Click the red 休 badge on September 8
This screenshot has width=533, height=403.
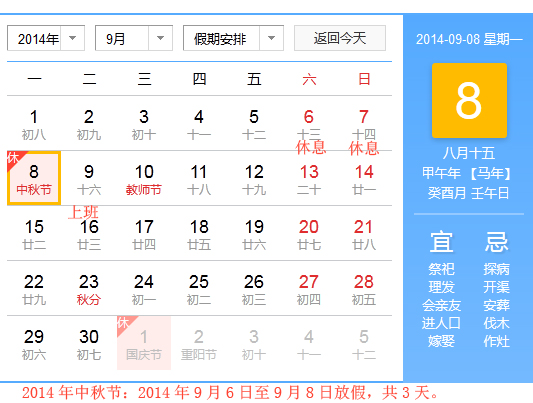point(14,158)
